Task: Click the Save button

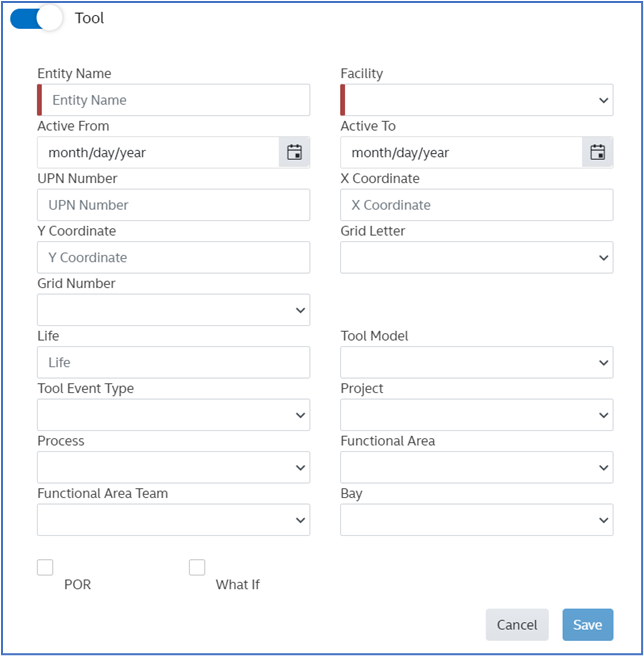Action: coord(587,624)
